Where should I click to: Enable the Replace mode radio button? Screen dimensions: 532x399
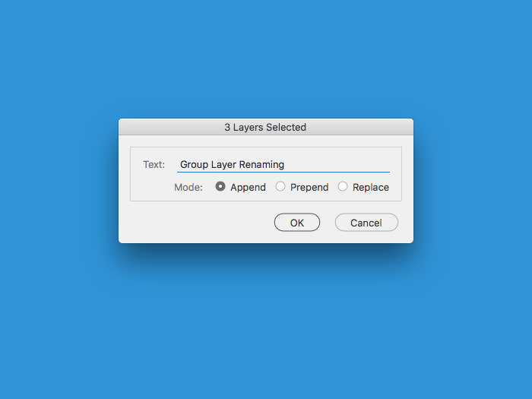pos(343,186)
